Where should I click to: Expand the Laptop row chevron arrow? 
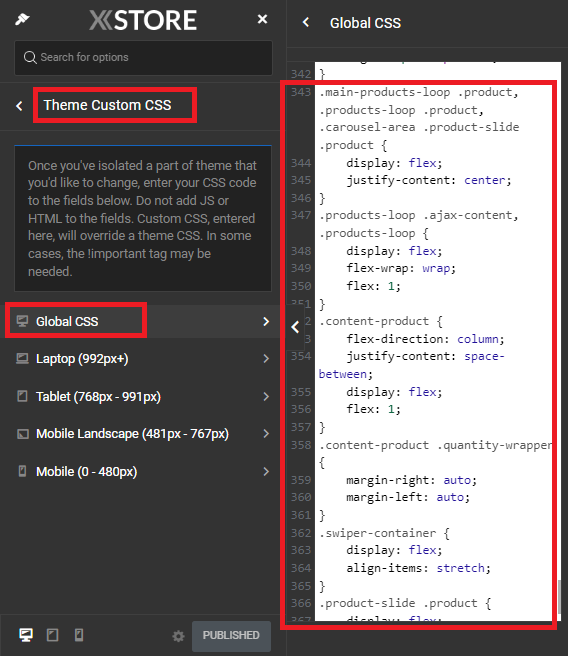click(266, 359)
